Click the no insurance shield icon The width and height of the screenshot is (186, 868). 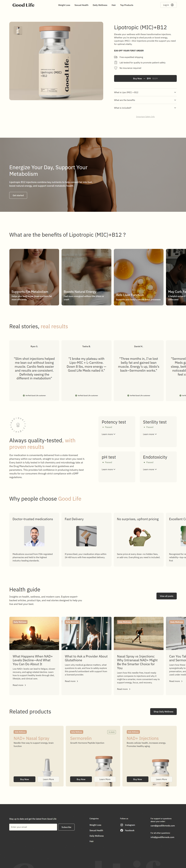pos(116,68)
